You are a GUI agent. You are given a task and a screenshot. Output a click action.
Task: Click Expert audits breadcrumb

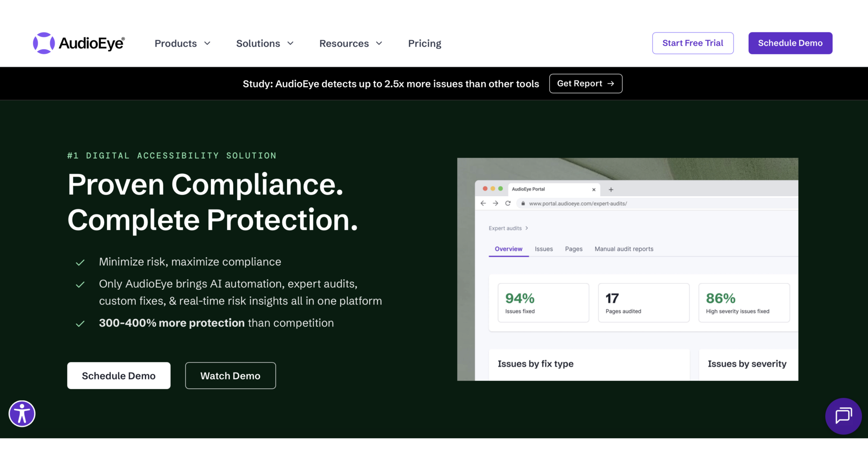click(x=505, y=228)
